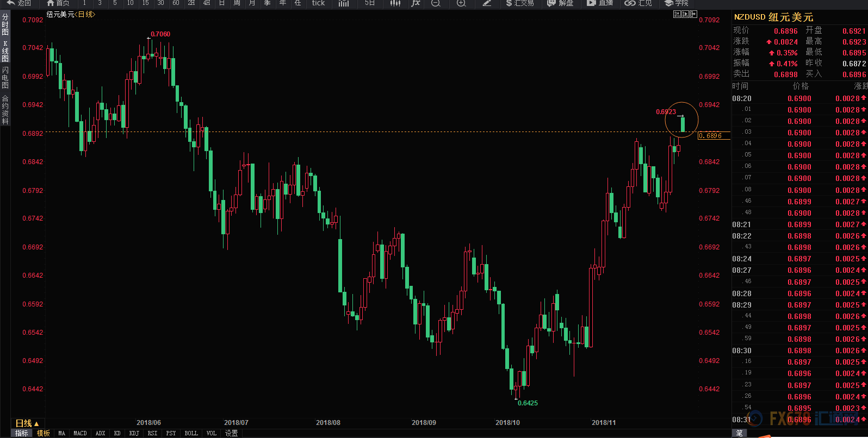Enable the KDJ indicator
The image size is (868, 438).
tap(134, 433)
